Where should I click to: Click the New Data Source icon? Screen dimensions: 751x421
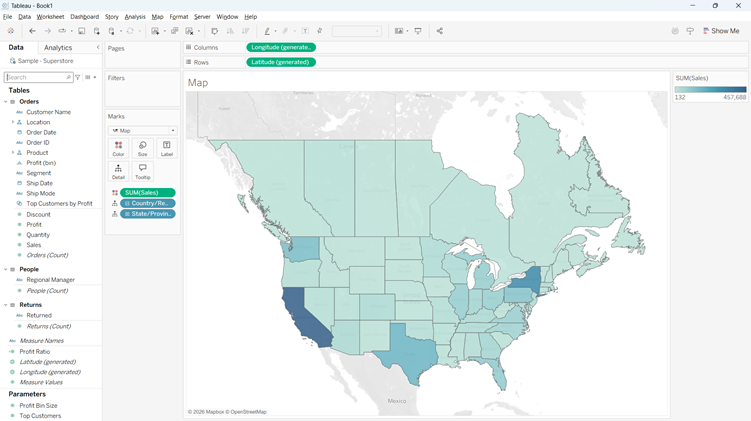pos(97,31)
